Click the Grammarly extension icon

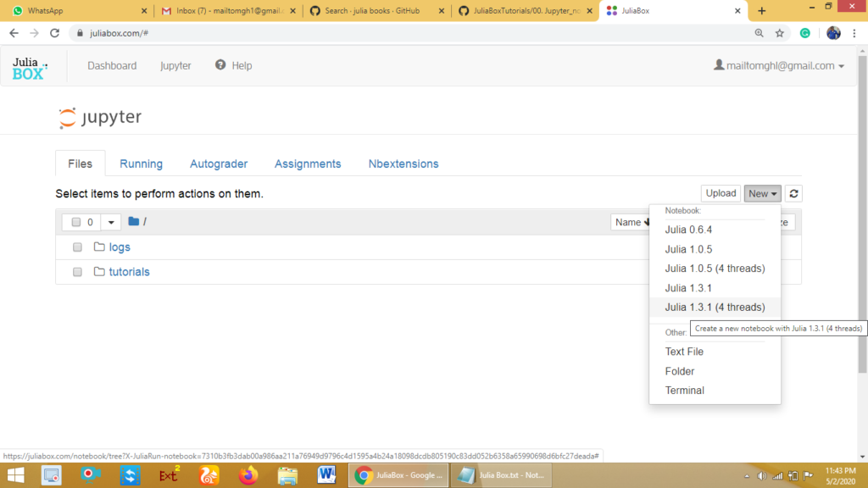tap(805, 33)
